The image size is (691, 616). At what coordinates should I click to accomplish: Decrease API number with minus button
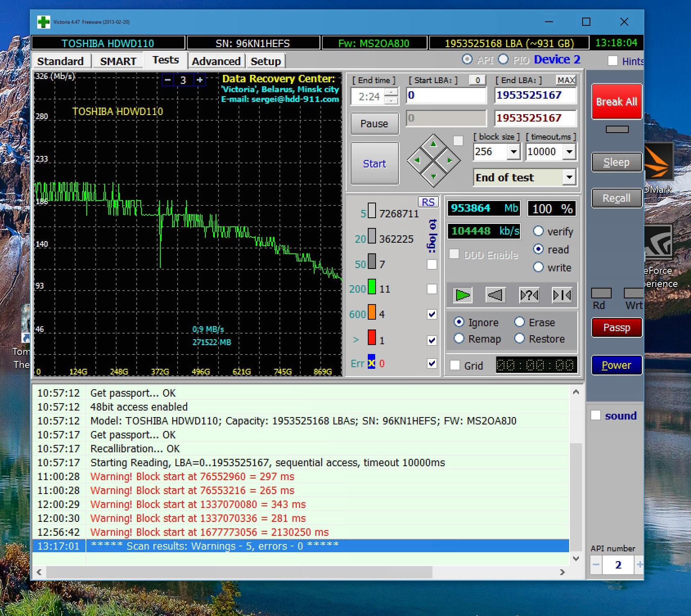click(596, 565)
